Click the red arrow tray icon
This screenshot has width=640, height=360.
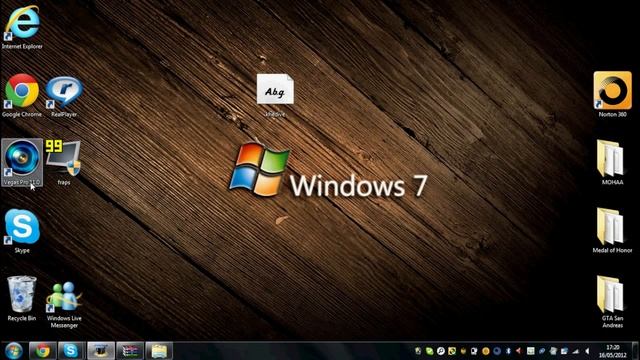click(518, 351)
